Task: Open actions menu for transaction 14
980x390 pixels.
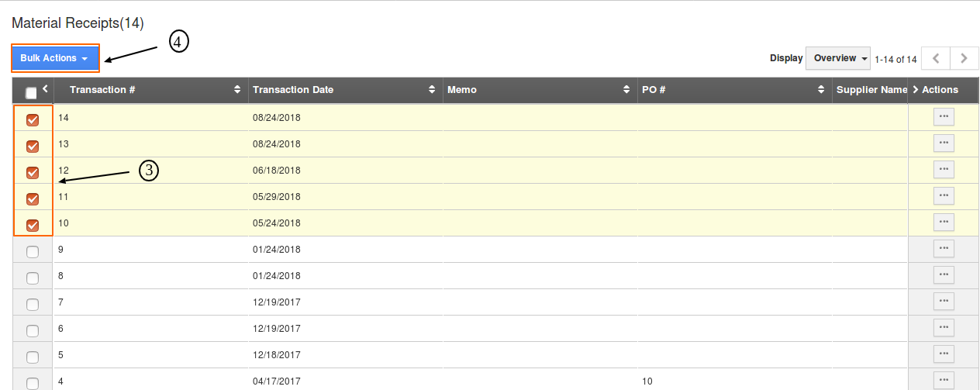Action: (944, 117)
